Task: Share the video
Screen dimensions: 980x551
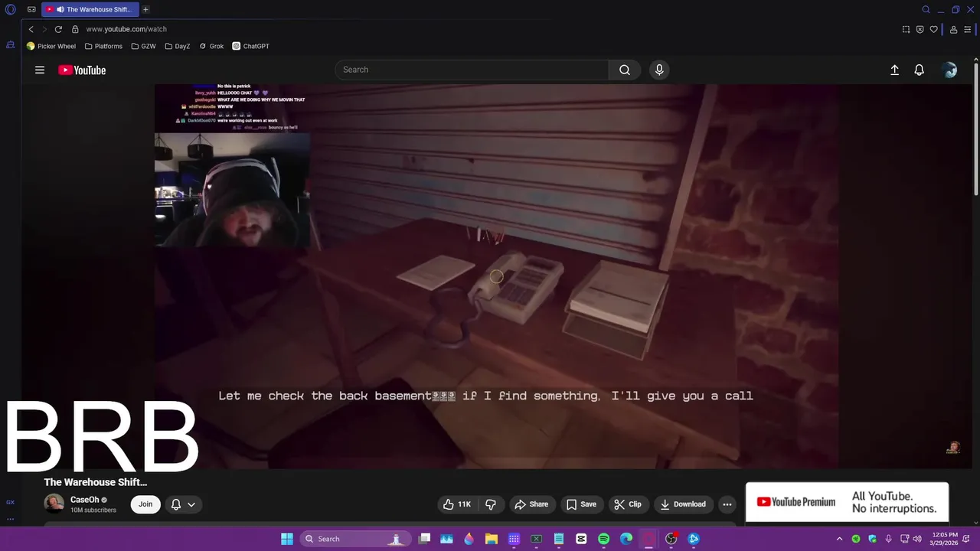Action: click(x=531, y=504)
